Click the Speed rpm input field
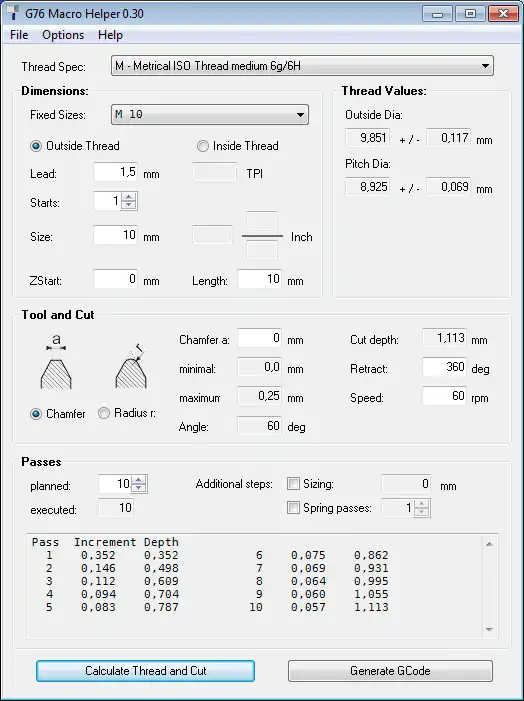Image resolution: width=524 pixels, height=701 pixels. click(x=444, y=396)
